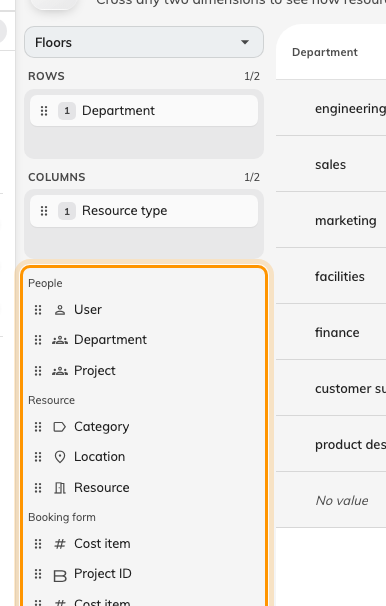Select the Resource type chip in Columns
The image size is (386, 606).
pos(144,211)
